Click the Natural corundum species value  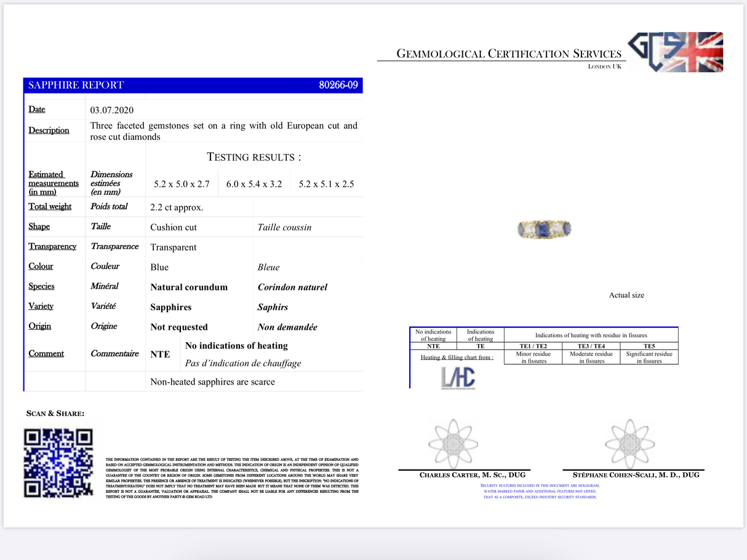189,287
